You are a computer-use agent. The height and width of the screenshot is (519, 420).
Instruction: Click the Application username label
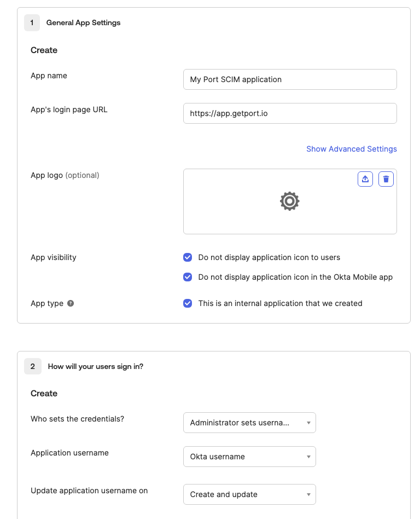pos(70,452)
